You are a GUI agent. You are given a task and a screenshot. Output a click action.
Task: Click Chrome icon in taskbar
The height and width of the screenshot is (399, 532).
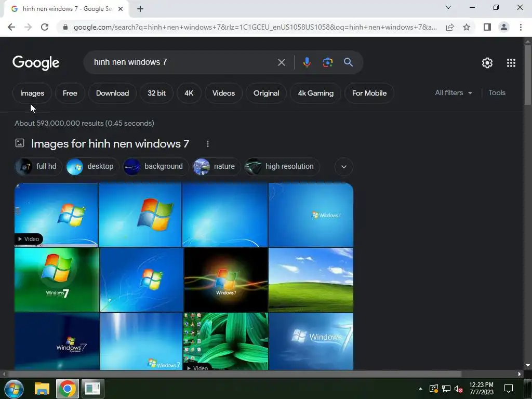click(x=67, y=389)
